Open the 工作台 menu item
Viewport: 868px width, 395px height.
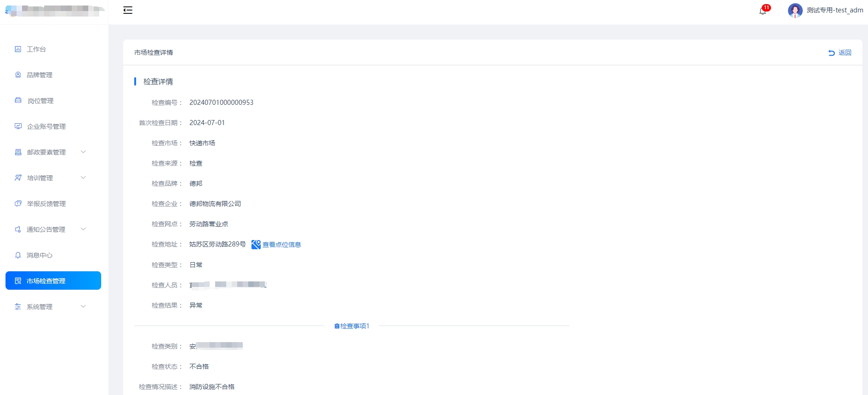coord(53,49)
